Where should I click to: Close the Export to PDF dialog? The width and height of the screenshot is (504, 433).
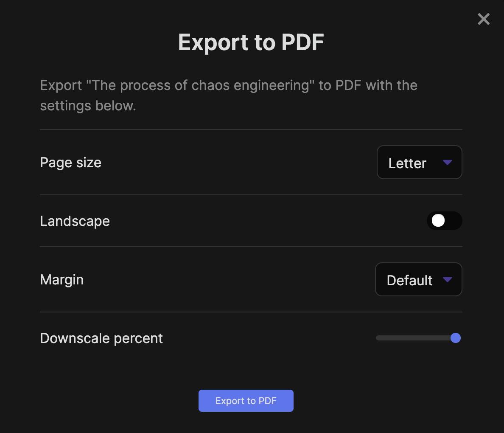(484, 19)
